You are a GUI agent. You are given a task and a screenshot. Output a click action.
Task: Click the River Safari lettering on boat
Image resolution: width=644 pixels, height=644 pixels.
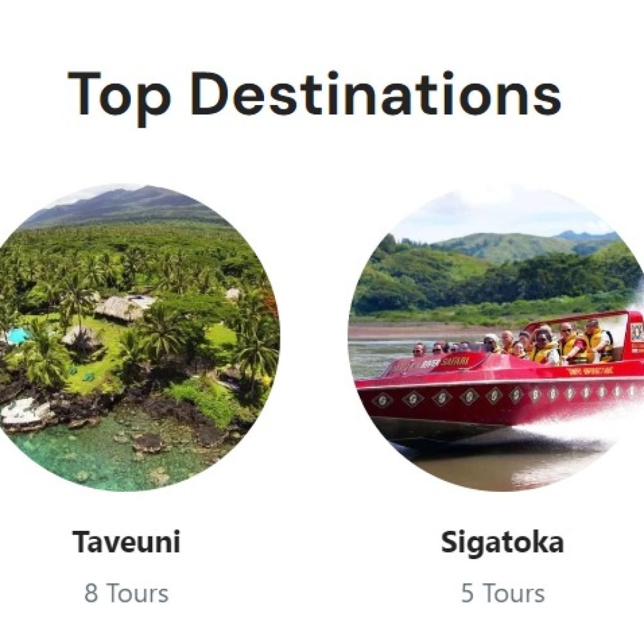(450, 362)
